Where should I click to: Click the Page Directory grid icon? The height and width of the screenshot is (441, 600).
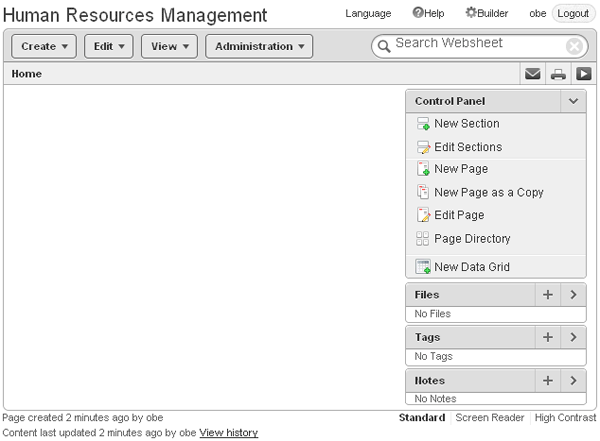tap(423, 239)
